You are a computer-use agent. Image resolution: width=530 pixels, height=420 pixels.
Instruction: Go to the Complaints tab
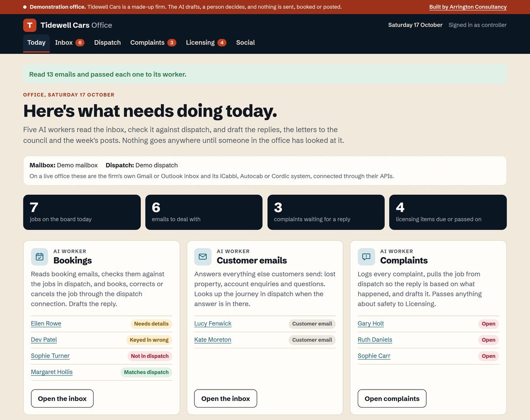click(x=153, y=43)
